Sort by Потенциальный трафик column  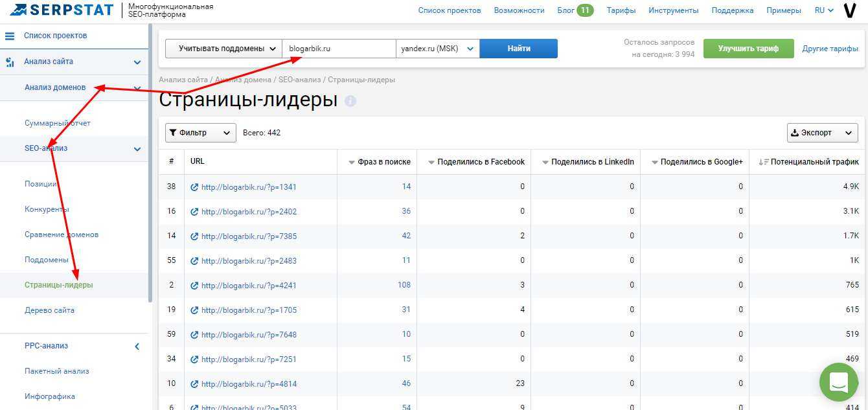(808, 162)
